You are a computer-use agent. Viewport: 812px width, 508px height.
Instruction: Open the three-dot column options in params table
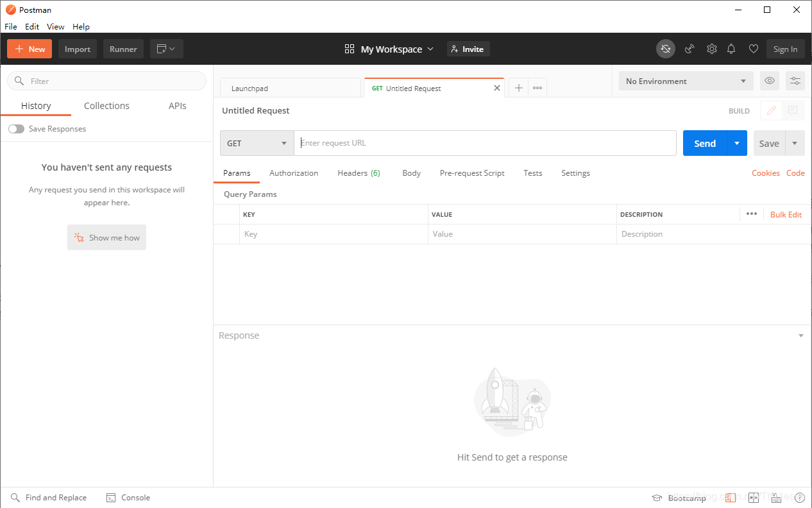(752, 214)
